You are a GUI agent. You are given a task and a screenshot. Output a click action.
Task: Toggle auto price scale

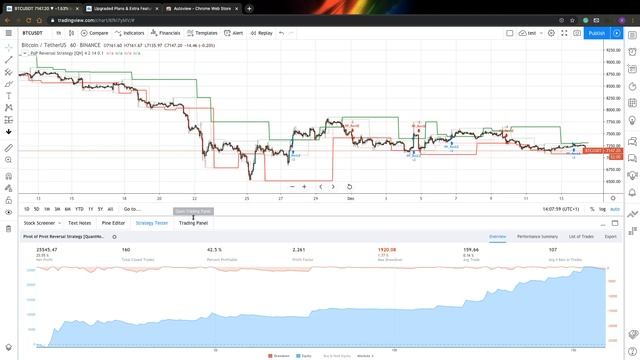click(615, 209)
